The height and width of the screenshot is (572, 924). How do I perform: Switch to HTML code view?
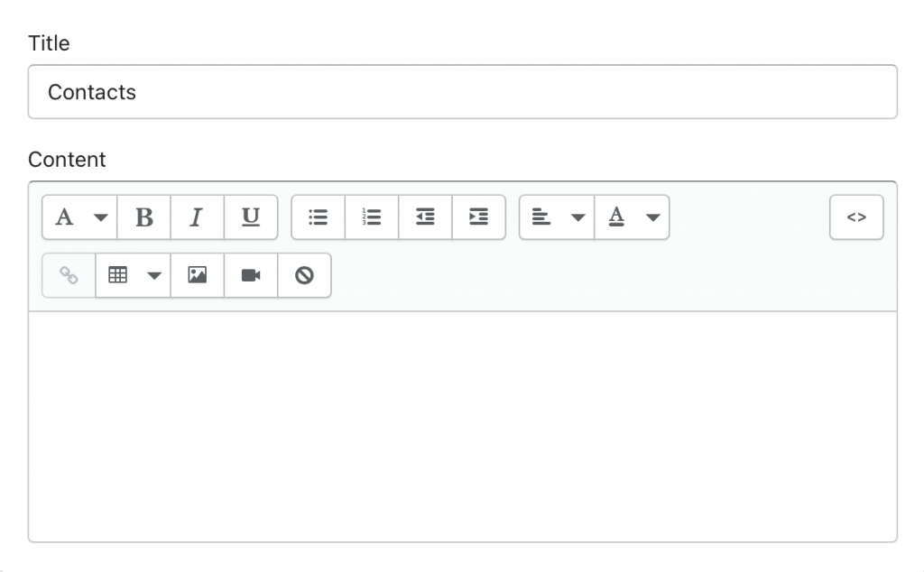pos(855,217)
